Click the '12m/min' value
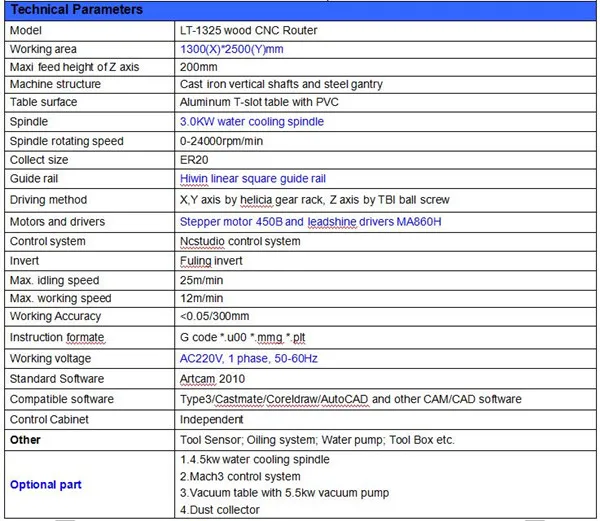 tap(201, 299)
